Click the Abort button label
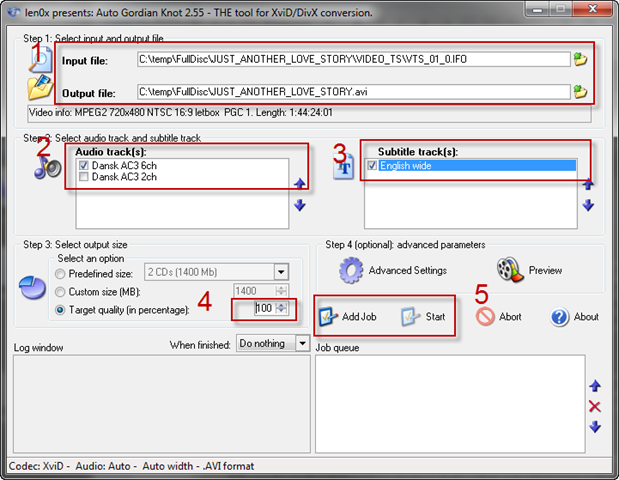Viewport: 619px width, 480px height. click(510, 317)
